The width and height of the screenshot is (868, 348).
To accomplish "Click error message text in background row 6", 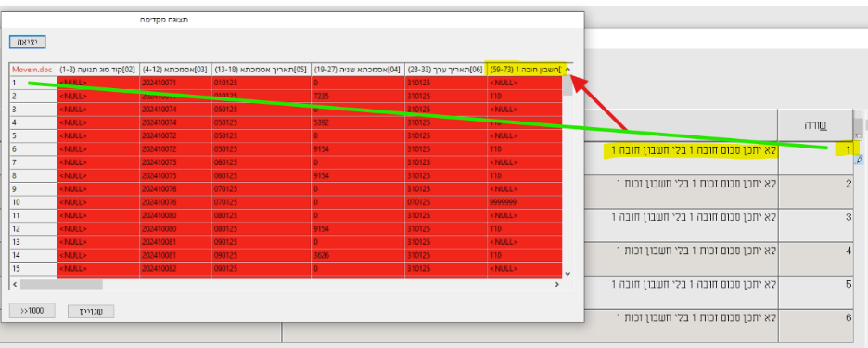I will pyautogui.click(x=697, y=317).
